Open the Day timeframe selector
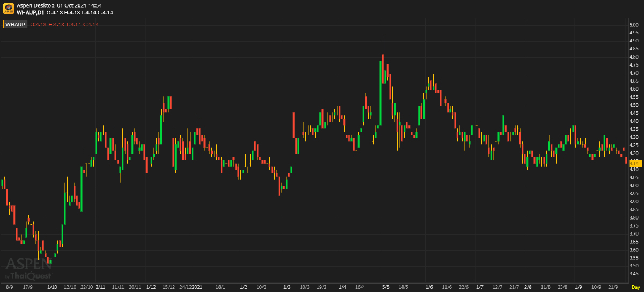644x292 pixels. coord(635,288)
